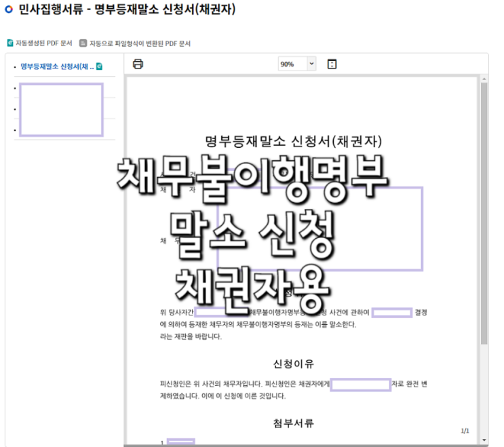Click the PDF icon after 명부등재말소 신청서 link
Screen dimensions: 504x447
(x=99, y=66)
